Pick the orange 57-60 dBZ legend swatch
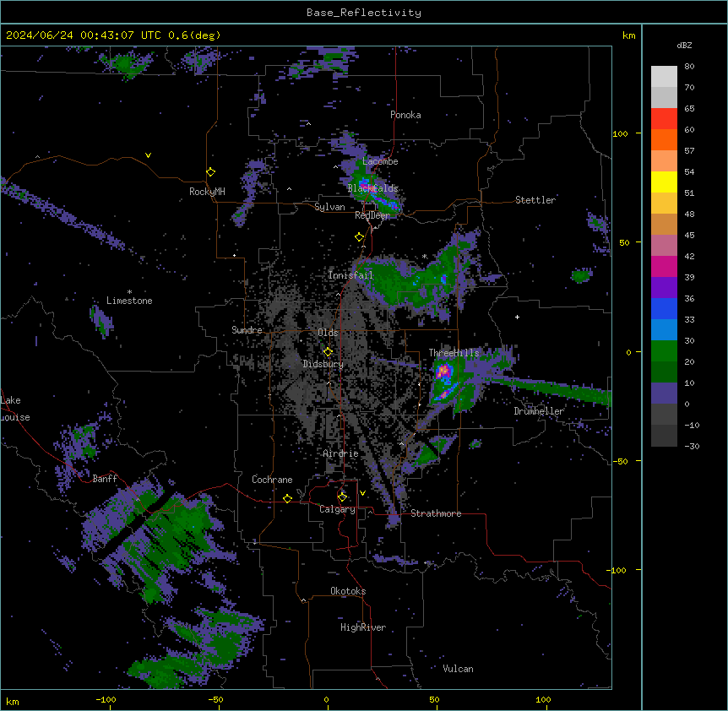 coord(664,139)
